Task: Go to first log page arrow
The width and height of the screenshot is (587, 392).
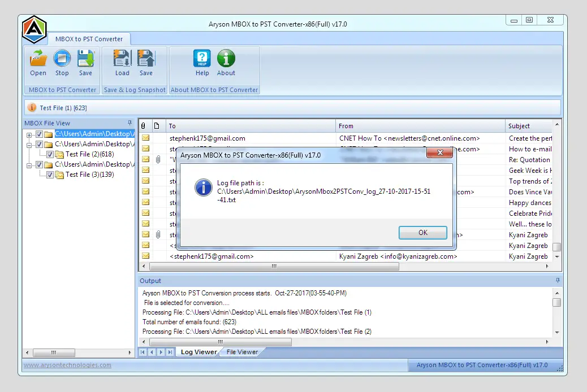Action: click(143, 352)
